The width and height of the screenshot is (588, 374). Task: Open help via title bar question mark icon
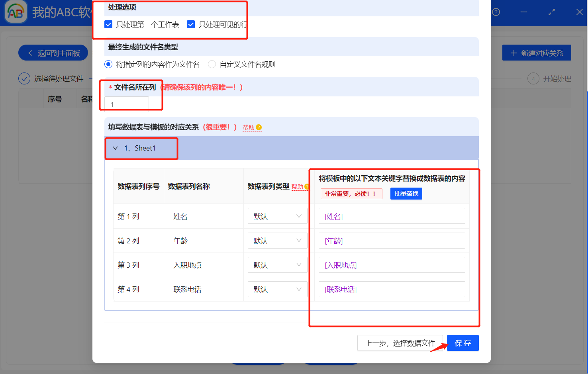click(495, 12)
